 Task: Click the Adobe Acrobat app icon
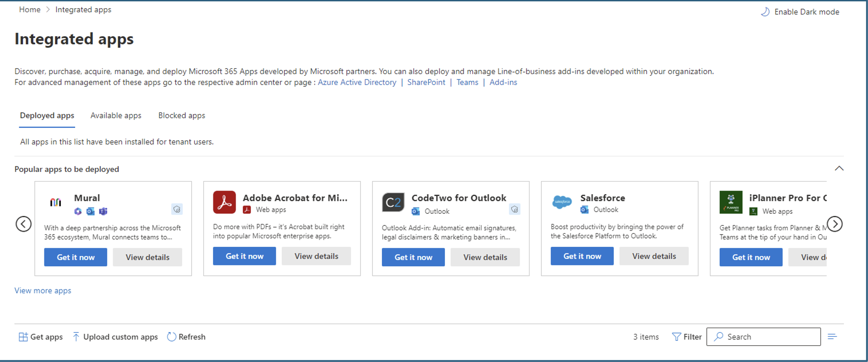(224, 202)
